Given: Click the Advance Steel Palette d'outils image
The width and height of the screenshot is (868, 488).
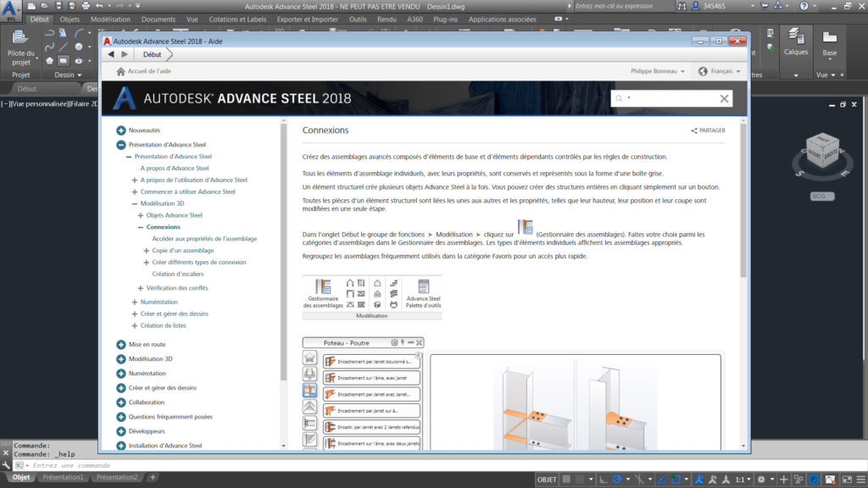Looking at the screenshot, I should click(424, 293).
